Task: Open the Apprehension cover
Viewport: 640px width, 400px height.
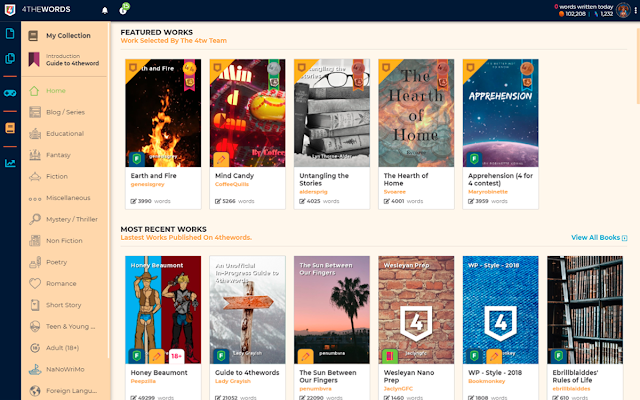Action: 500,113
